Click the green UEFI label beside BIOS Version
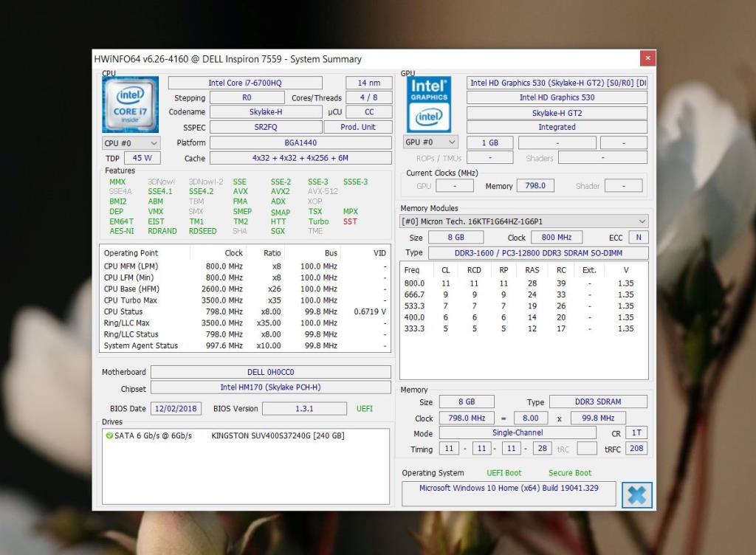The image size is (756, 555). [x=364, y=408]
